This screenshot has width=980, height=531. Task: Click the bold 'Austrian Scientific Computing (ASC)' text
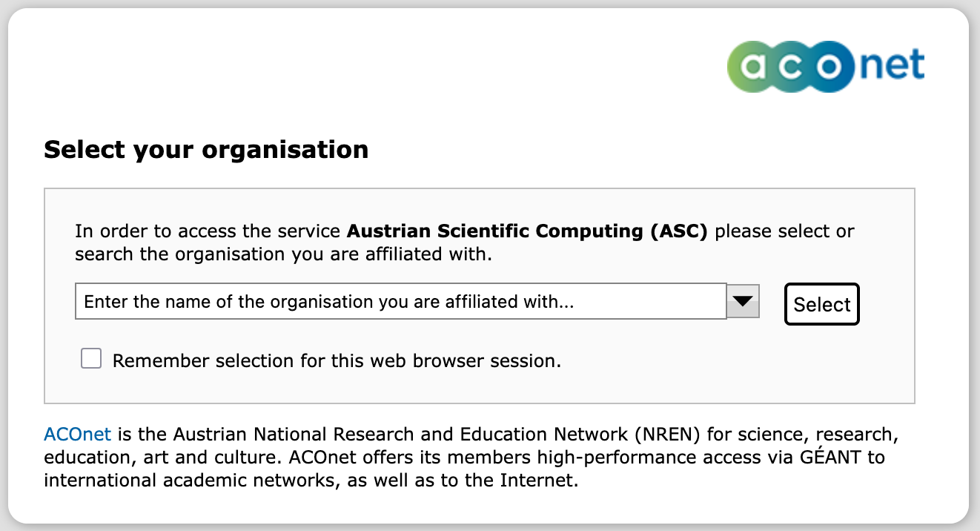[527, 231]
